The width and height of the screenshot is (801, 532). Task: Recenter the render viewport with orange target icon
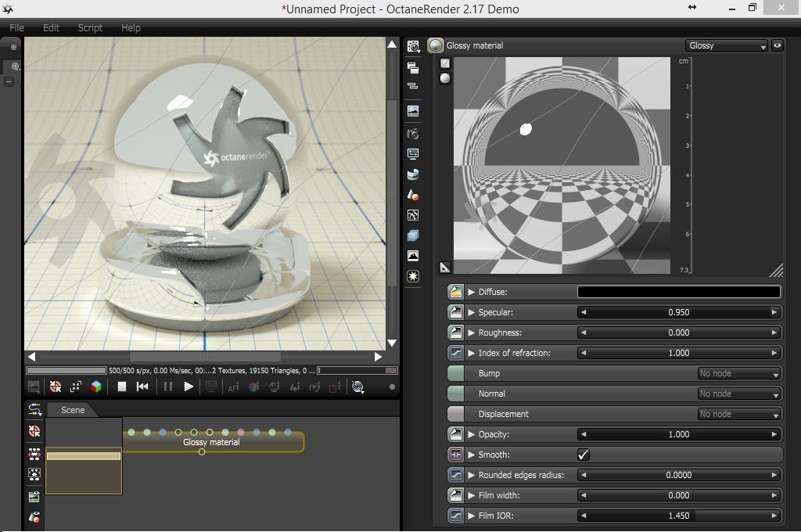click(56, 386)
